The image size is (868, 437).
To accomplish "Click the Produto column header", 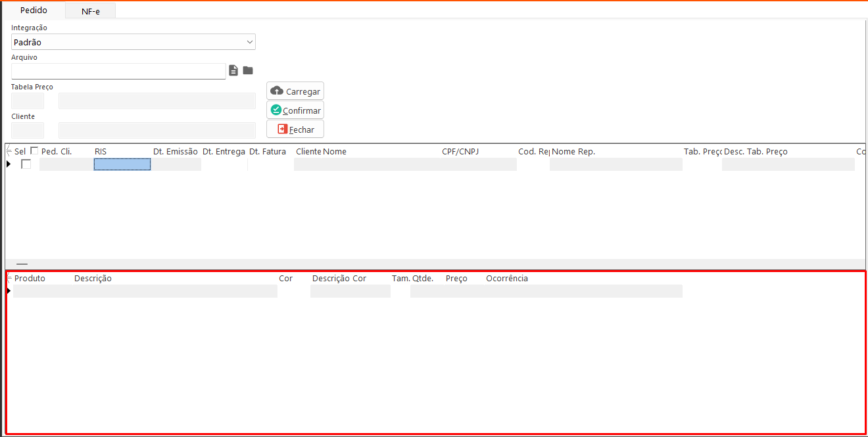I will pos(30,279).
